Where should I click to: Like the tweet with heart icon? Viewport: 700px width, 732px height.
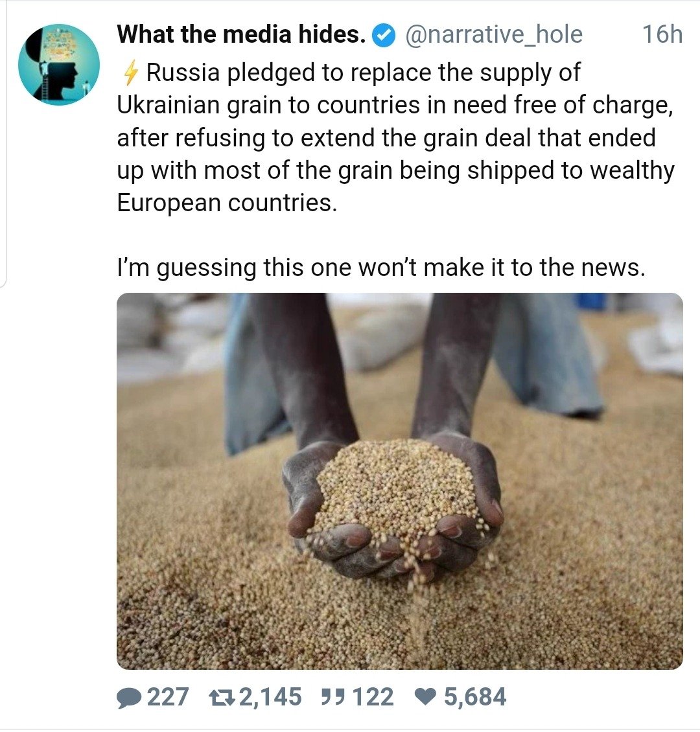click(x=425, y=698)
